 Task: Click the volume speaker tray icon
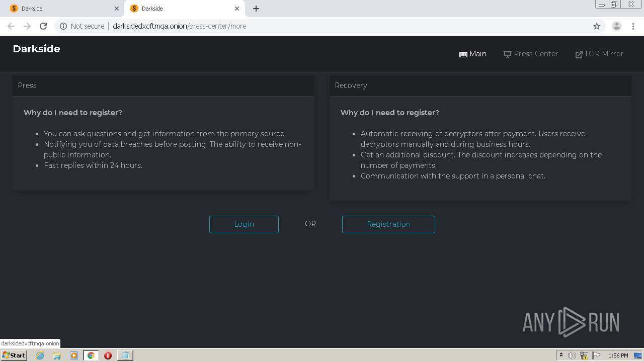tap(572, 355)
